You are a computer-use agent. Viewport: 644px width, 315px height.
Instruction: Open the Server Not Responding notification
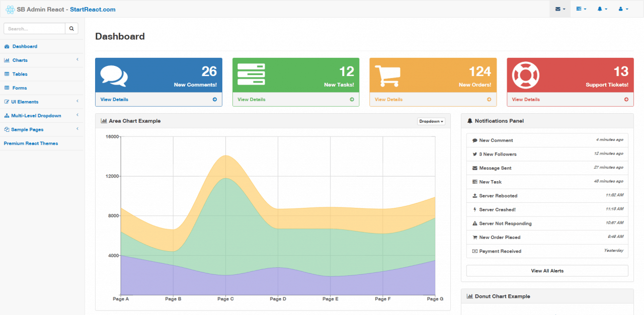click(x=547, y=223)
